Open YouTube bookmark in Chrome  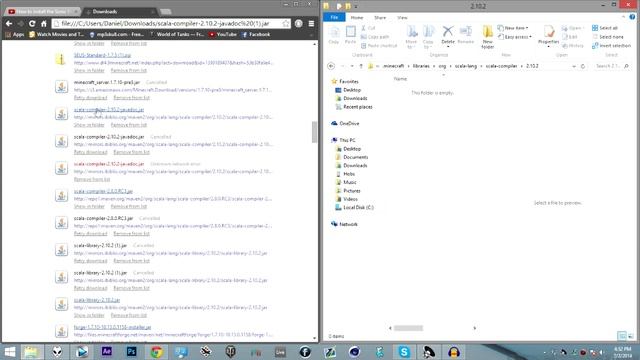tap(223, 34)
